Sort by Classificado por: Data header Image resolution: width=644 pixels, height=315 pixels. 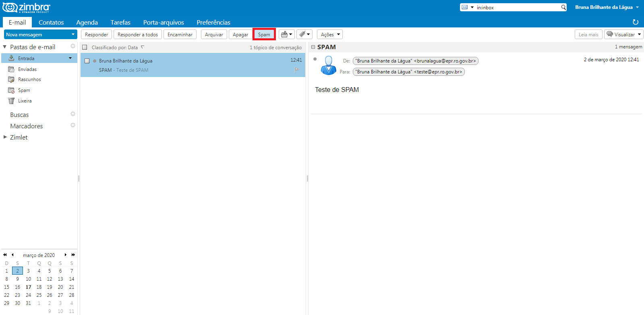(x=115, y=47)
